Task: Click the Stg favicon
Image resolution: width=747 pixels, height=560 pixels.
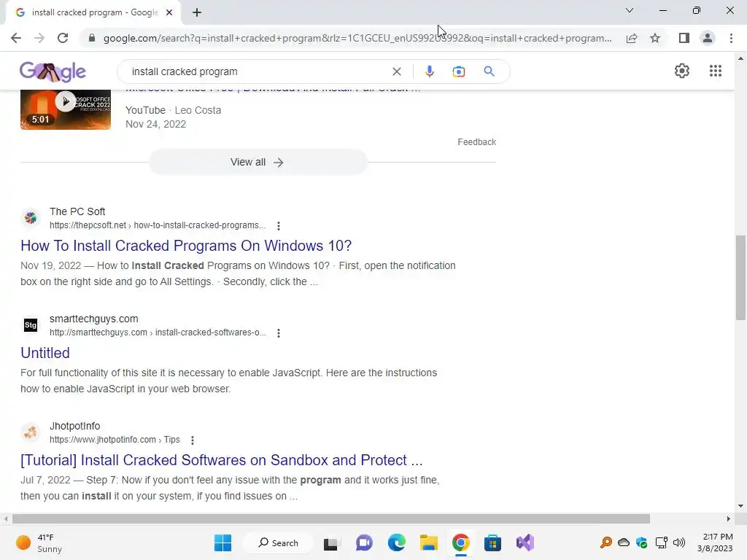Action: coord(31,325)
